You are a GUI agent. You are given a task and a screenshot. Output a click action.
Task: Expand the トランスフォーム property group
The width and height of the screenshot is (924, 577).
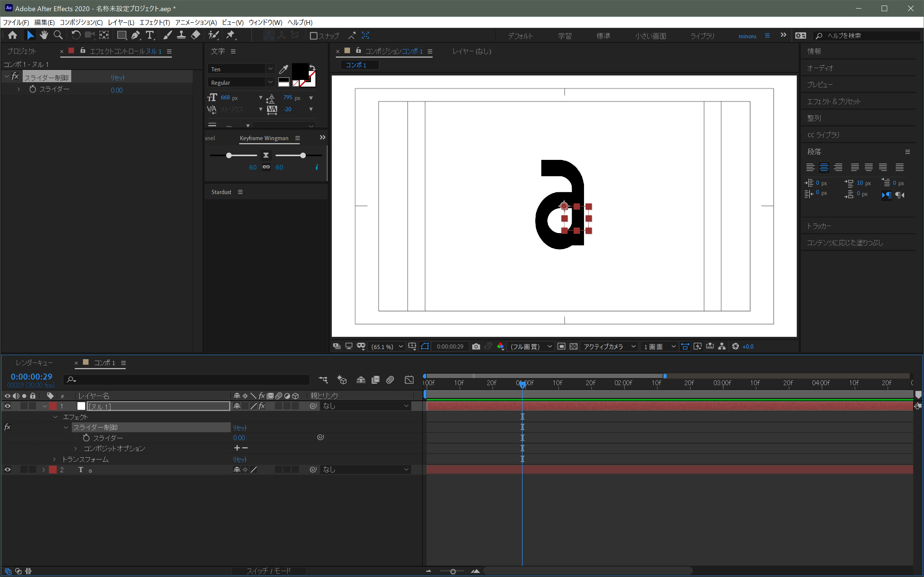pyautogui.click(x=54, y=459)
